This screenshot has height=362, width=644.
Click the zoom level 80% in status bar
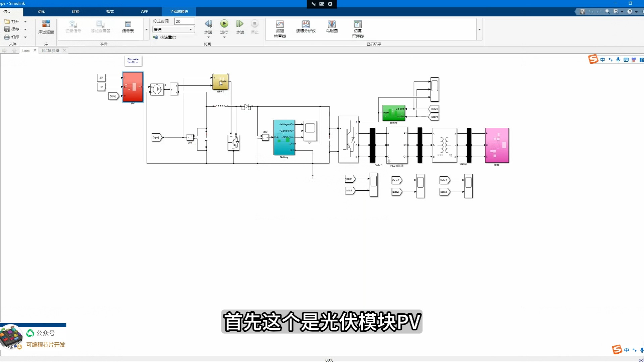pyautogui.click(x=329, y=360)
